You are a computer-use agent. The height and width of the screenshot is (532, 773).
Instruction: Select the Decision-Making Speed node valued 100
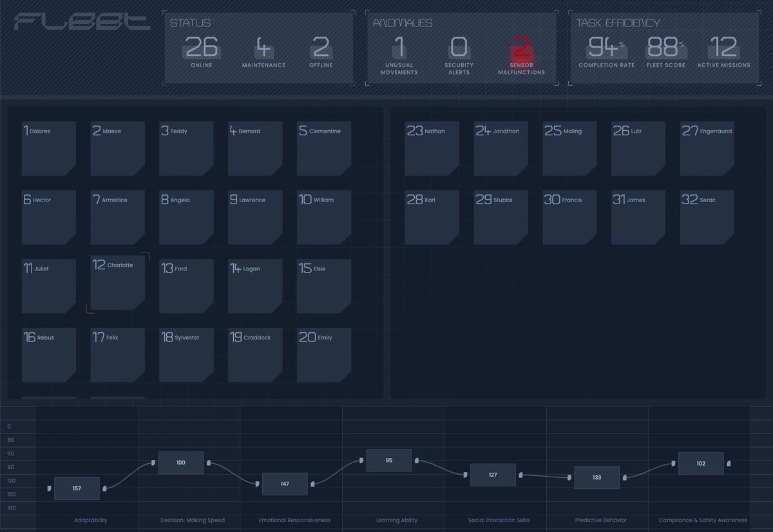(x=180, y=462)
